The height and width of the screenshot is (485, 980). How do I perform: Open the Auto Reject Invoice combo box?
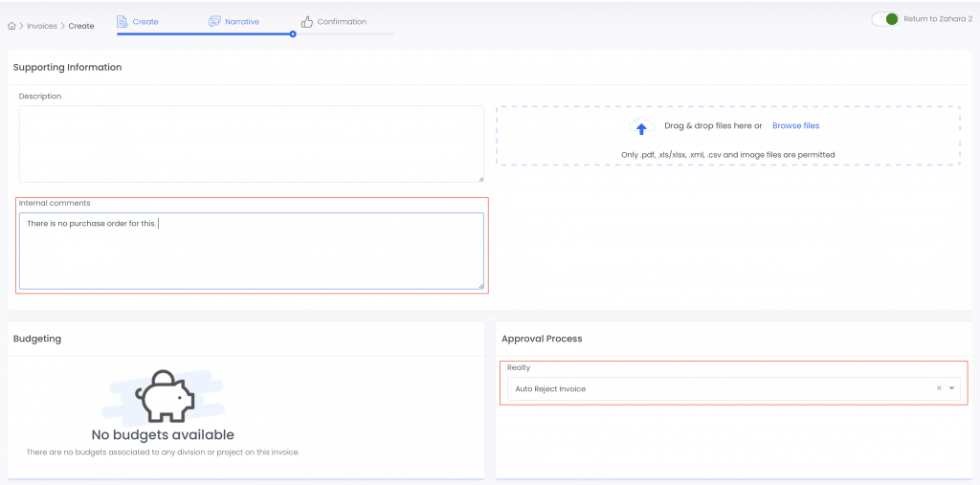733,388
